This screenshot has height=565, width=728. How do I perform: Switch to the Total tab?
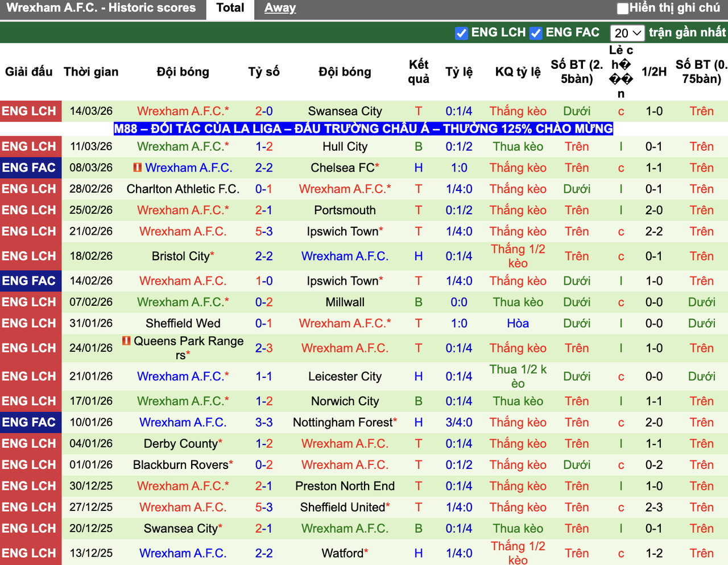pyautogui.click(x=230, y=8)
